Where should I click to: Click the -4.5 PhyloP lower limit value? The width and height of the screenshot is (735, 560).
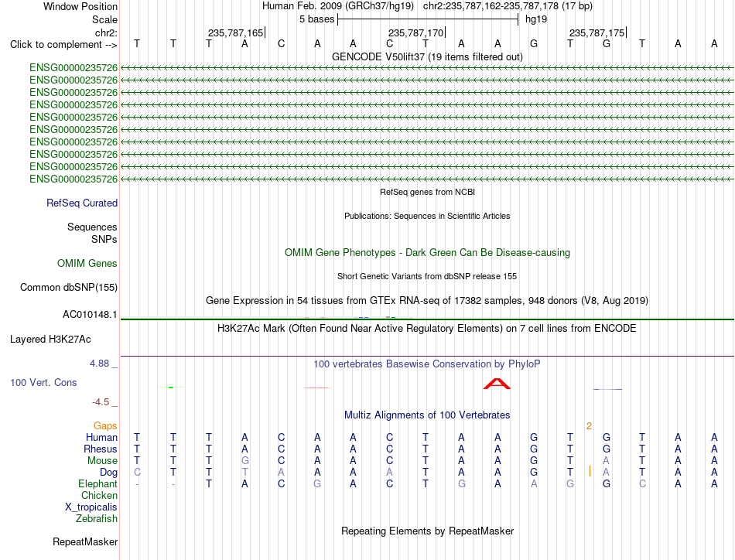point(101,402)
